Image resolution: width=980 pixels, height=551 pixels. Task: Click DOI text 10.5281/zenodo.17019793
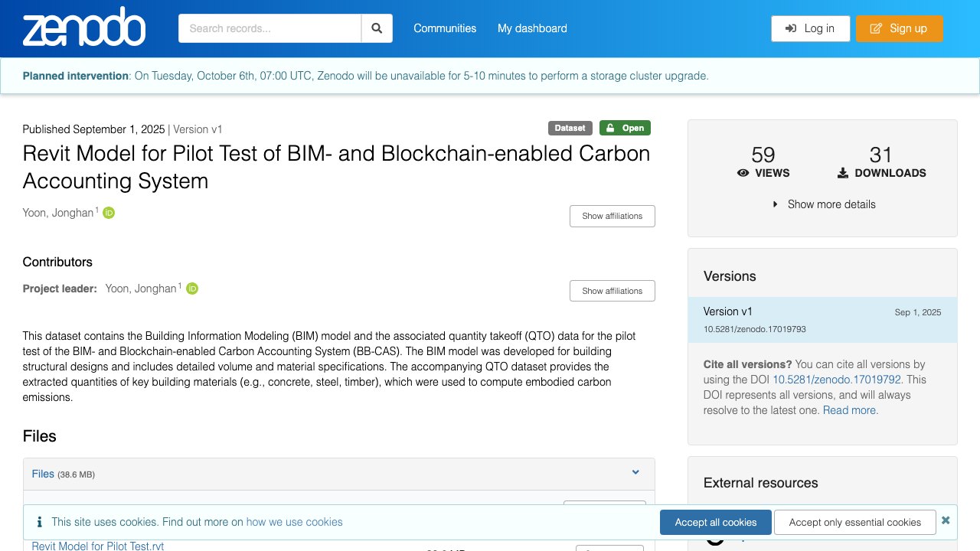click(755, 329)
